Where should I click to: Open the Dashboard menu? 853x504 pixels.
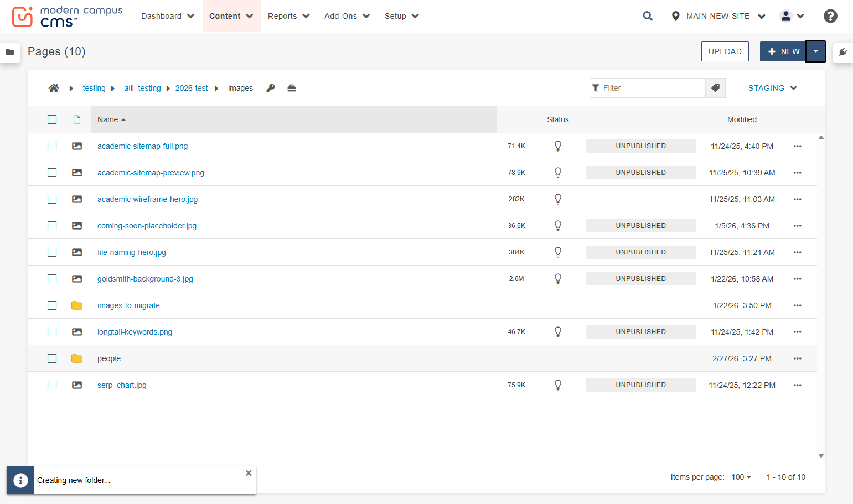click(x=168, y=16)
